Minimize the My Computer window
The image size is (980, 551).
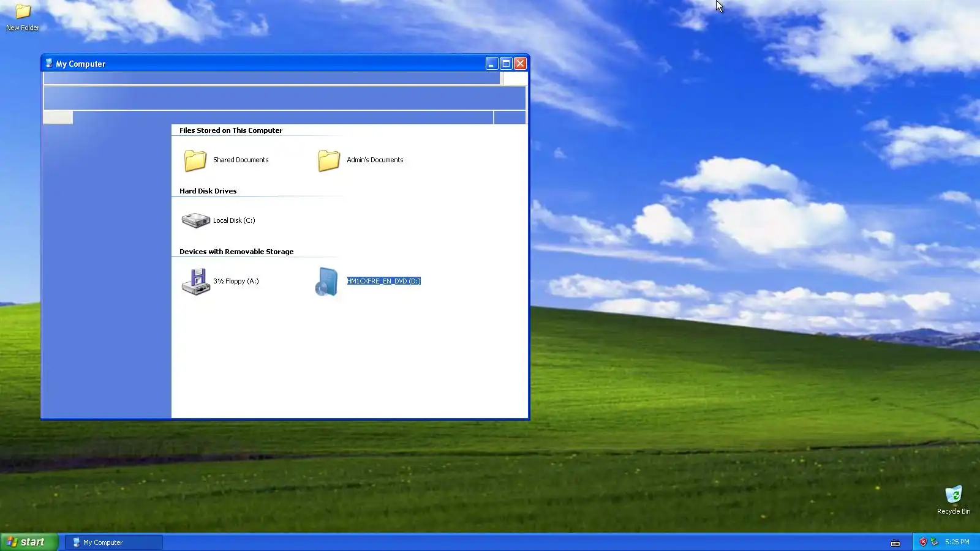492,64
